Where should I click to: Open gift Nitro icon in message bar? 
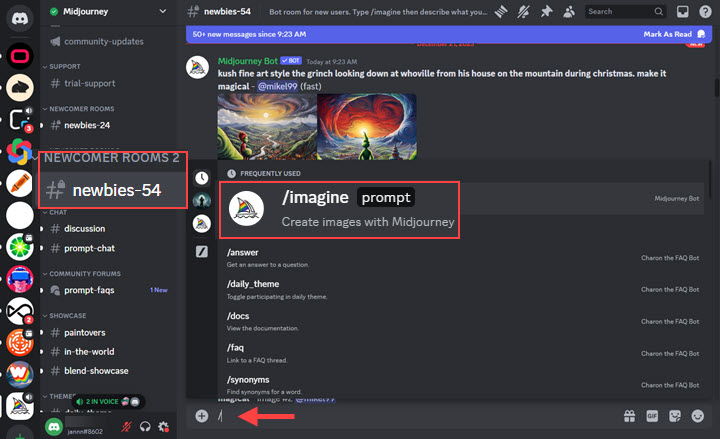630,416
